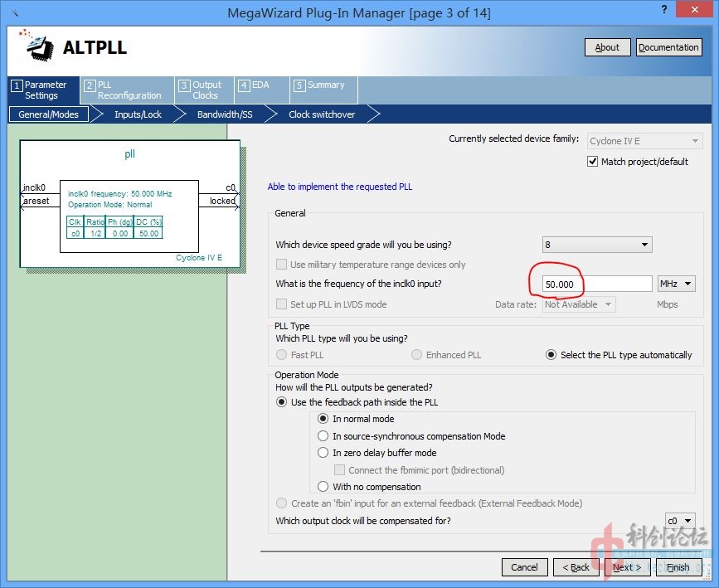Image resolution: width=719 pixels, height=588 pixels.
Task: Open the device family dropdown
Action: coord(644,141)
